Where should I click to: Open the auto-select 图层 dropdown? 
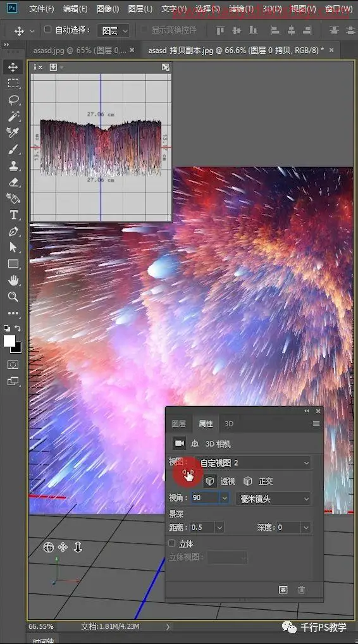113,30
